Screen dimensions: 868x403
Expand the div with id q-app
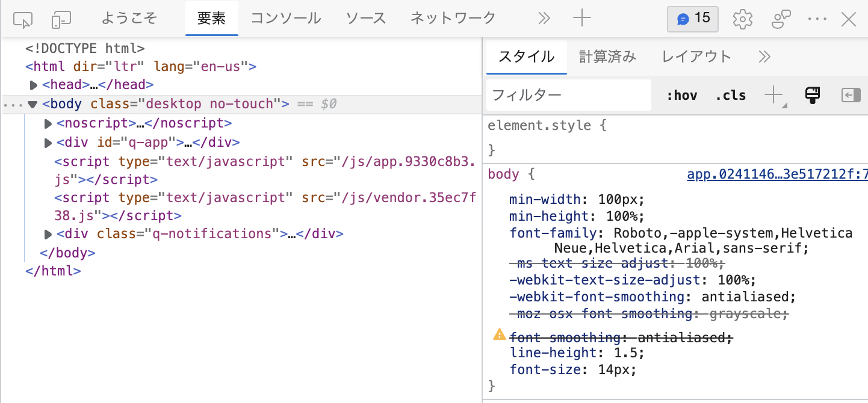pyautogui.click(x=48, y=143)
